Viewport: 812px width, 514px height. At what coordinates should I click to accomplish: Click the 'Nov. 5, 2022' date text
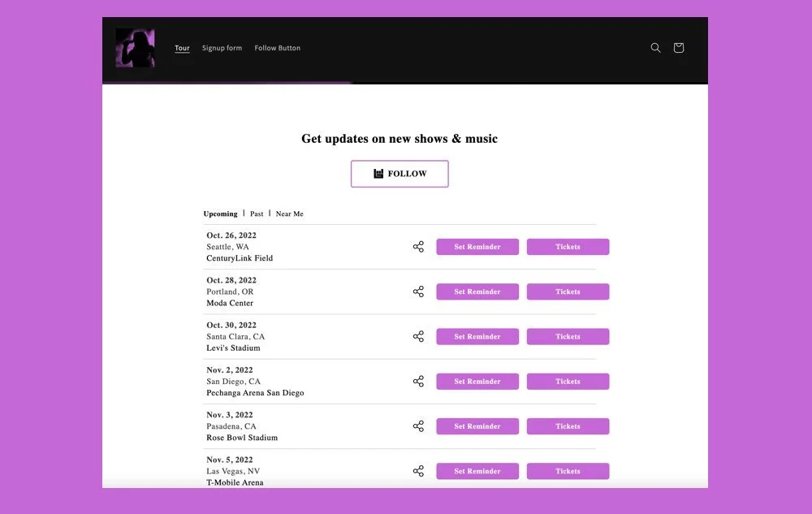pos(230,460)
